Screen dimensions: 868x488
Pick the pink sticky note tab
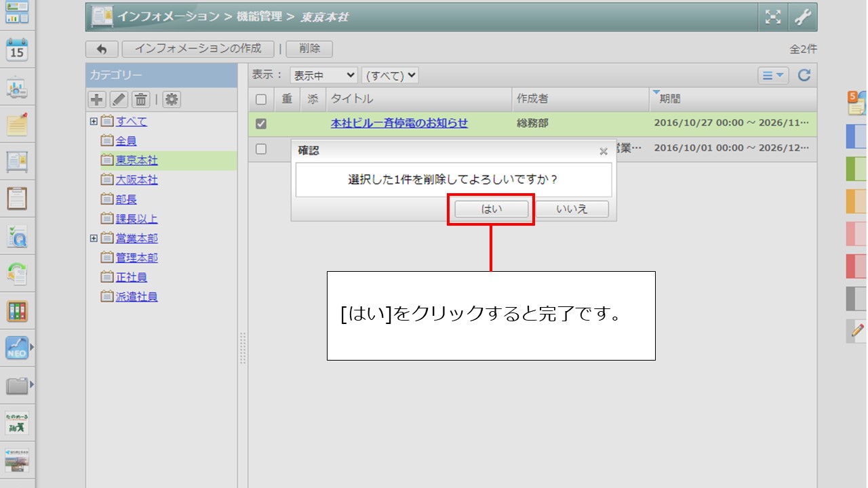pyautogui.click(x=857, y=233)
